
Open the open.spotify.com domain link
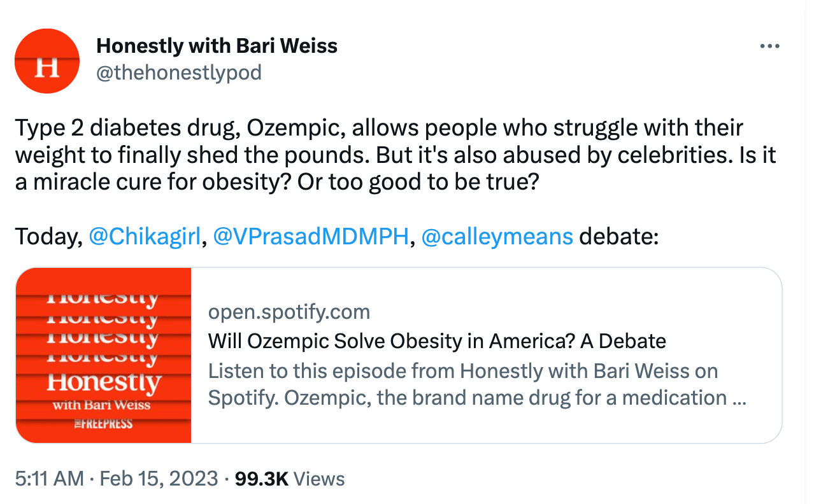point(289,312)
